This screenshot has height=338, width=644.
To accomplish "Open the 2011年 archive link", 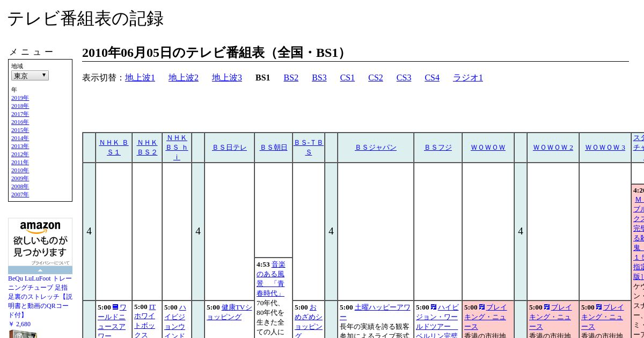I will pyautogui.click(x=20, y=163).
